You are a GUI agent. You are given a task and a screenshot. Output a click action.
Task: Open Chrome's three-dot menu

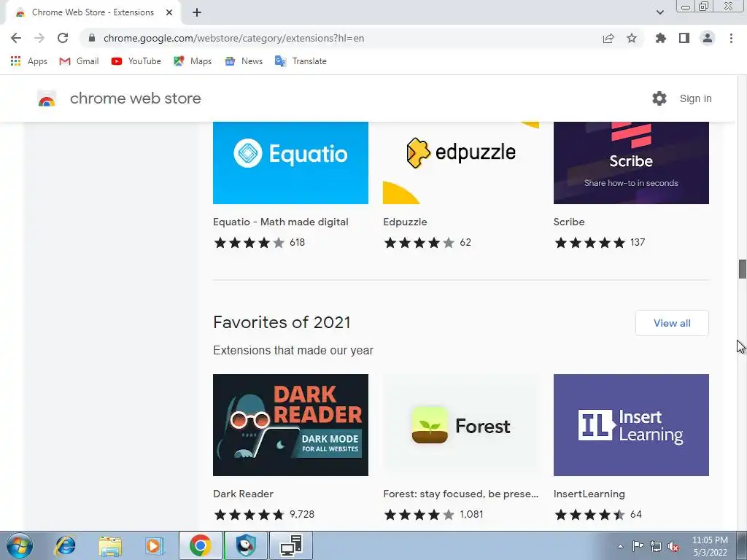coord(731,38)
